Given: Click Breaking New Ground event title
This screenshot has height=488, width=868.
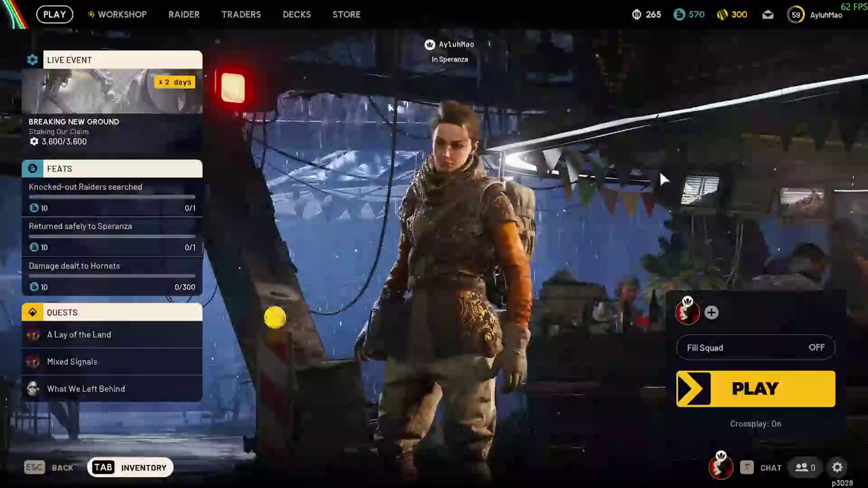Looking at the screenshot, I should 74,122.
